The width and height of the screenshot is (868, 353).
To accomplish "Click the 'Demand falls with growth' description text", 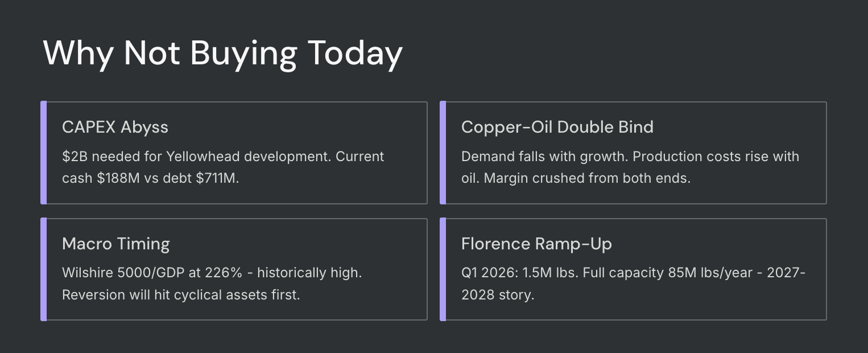I will 544,156.
